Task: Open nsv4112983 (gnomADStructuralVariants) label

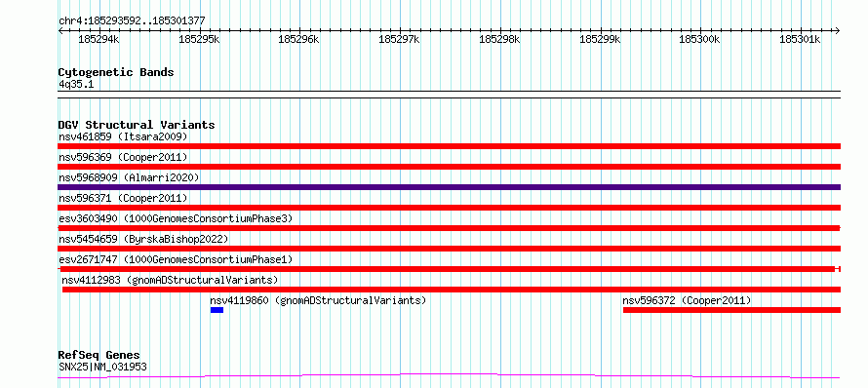Action: point(170,280)
